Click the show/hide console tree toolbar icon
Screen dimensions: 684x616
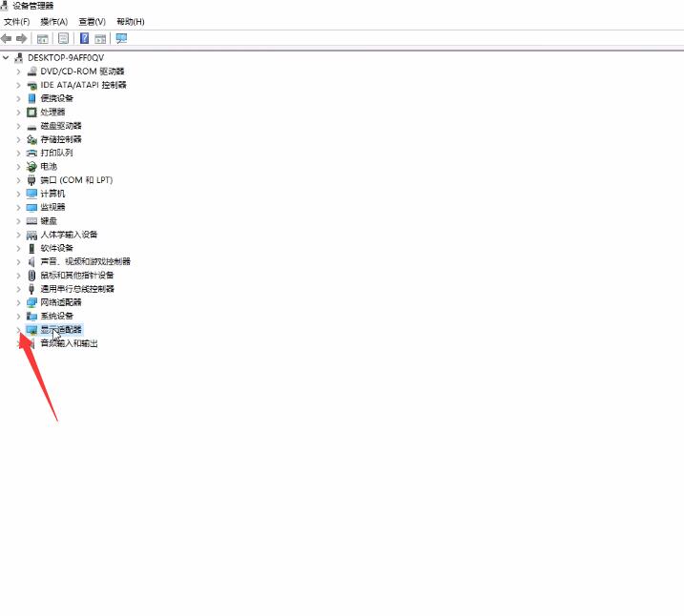tap(42, 39)
